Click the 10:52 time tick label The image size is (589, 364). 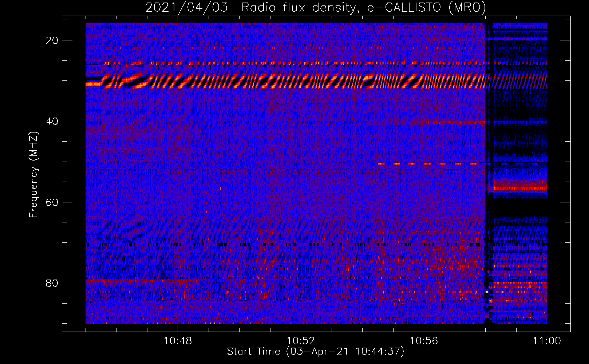tap(301, 341)
